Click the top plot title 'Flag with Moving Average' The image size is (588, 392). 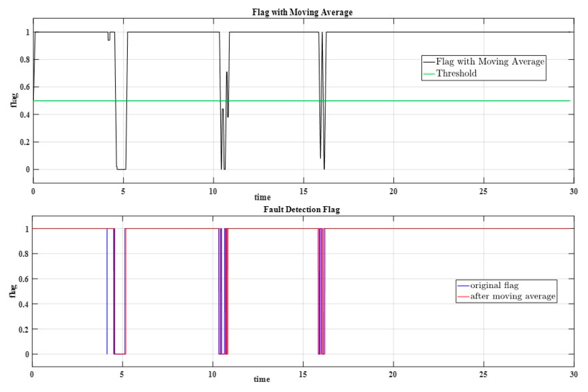[x=302, y=12]
